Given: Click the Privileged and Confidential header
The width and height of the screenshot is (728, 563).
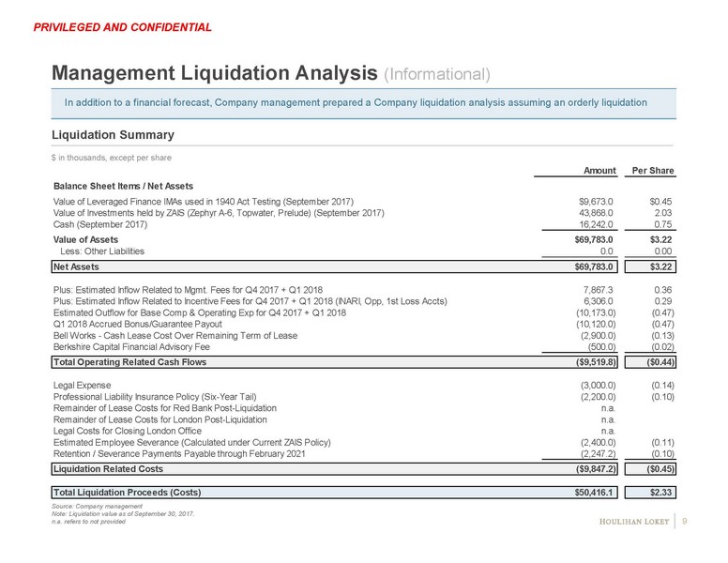Looking at the screenshot, I should click(122, 27).
